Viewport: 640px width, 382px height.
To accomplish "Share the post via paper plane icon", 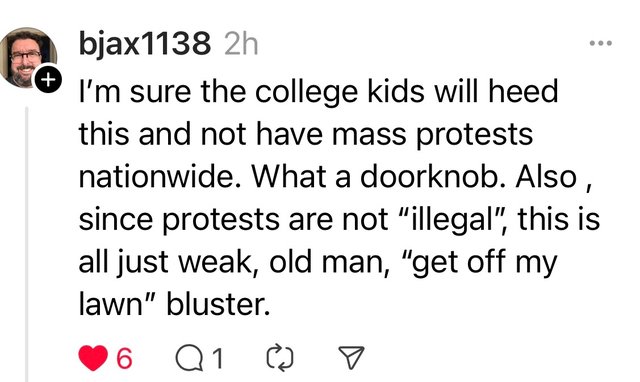I will click(x=351, y=358).
